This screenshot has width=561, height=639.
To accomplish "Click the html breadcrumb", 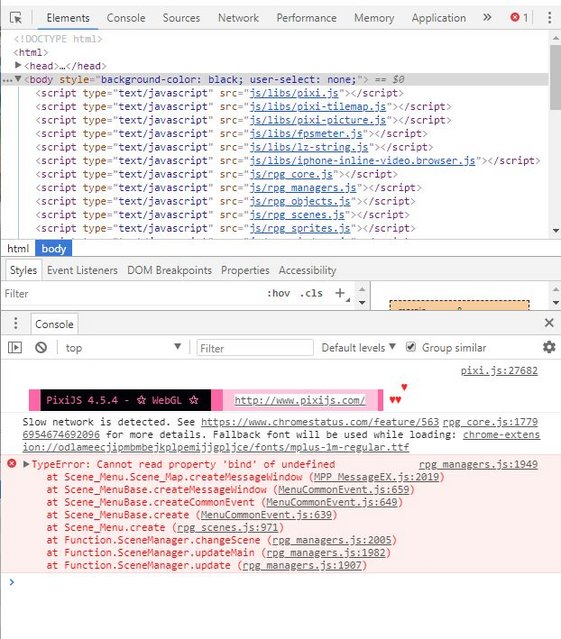I will pos(18,249).
